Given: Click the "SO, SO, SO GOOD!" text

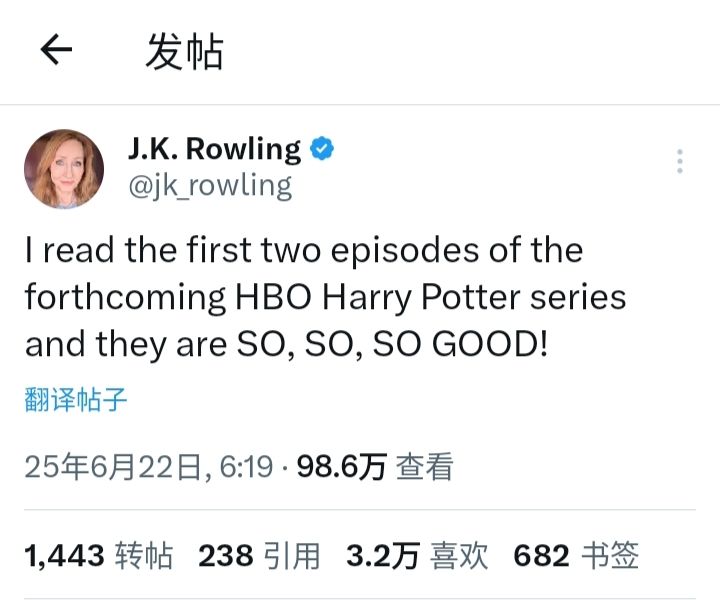Looking at the screenshot, I should 392,344.
